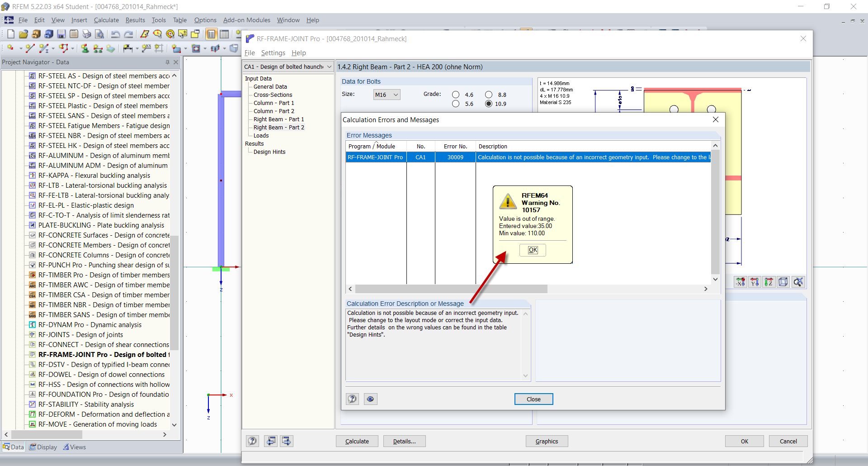Select Design Hints in results tree
The image size is (868, 466).
click(x=269, y=152)
